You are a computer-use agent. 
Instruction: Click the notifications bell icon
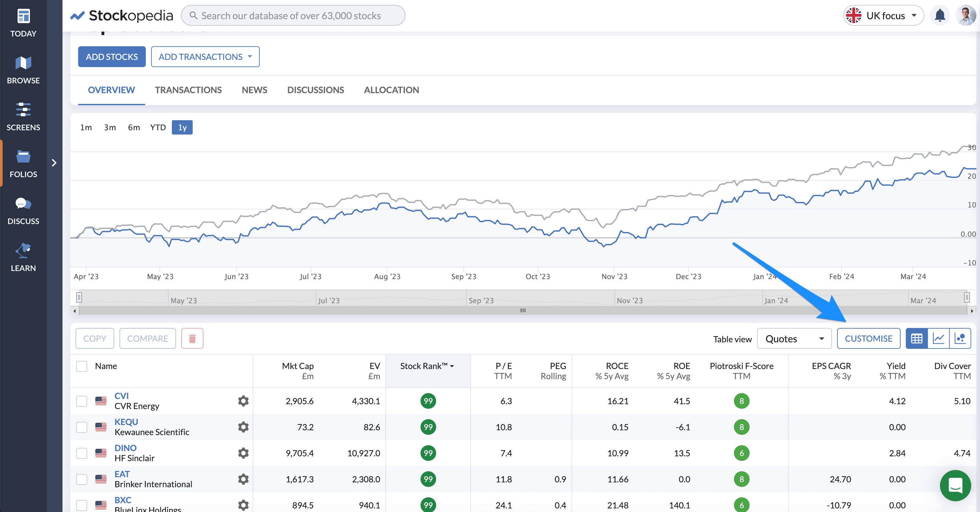940,16
